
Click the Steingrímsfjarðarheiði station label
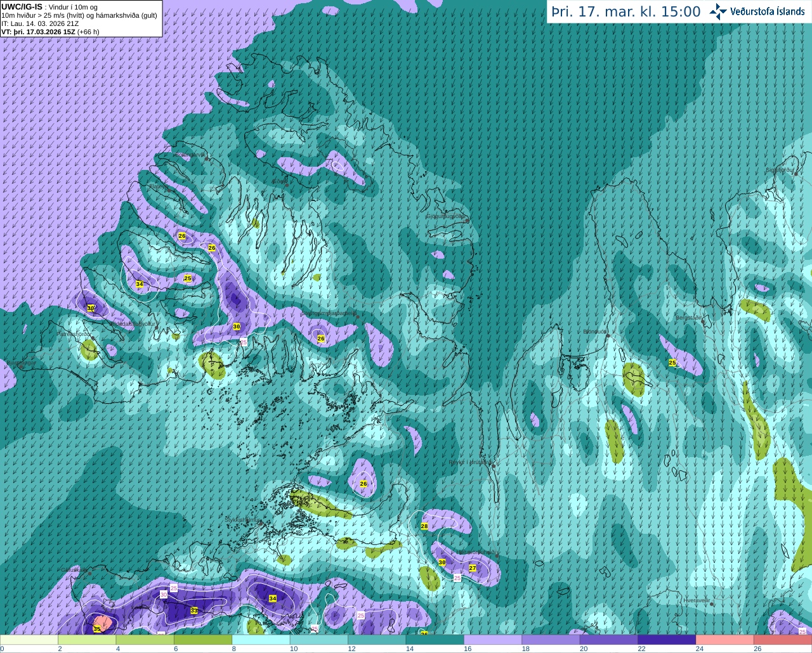(x=329, y=313)
